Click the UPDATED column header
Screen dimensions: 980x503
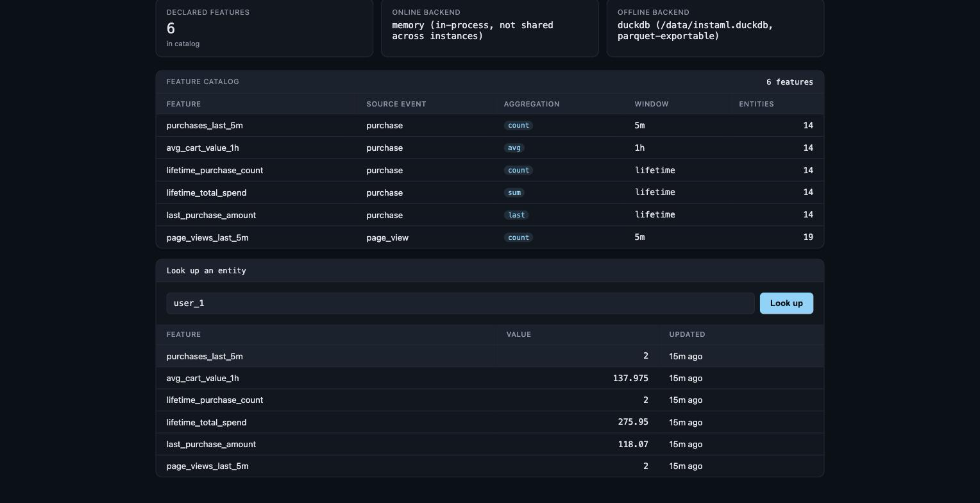pos(687,334)
